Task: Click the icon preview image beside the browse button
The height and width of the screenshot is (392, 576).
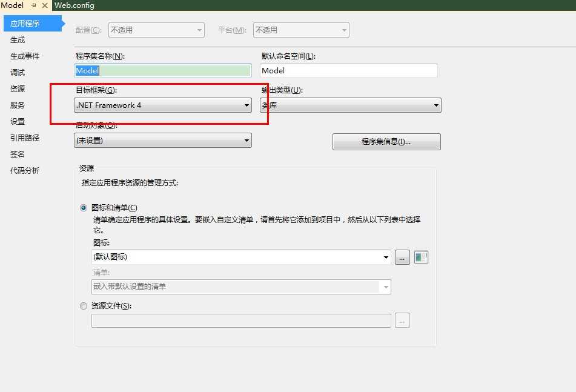Action: [x=421, y=257]
